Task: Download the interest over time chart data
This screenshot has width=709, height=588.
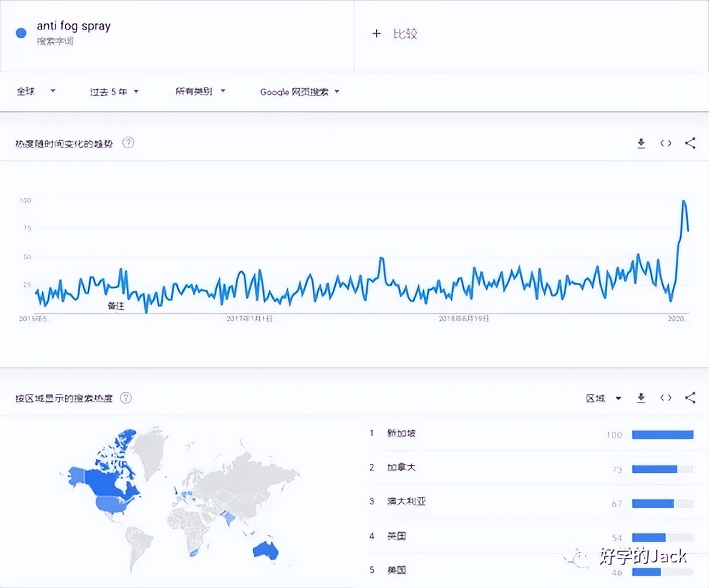Action: [641, 143]
